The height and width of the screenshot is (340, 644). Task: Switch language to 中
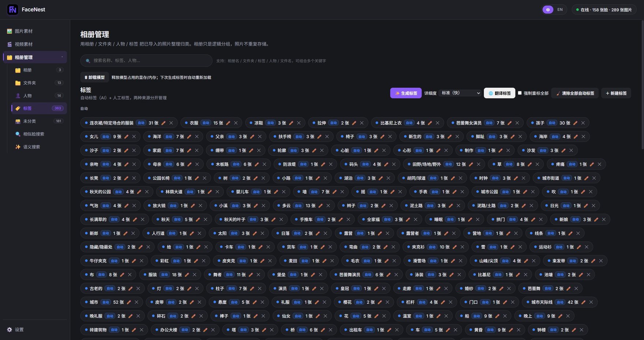point(548,10)
